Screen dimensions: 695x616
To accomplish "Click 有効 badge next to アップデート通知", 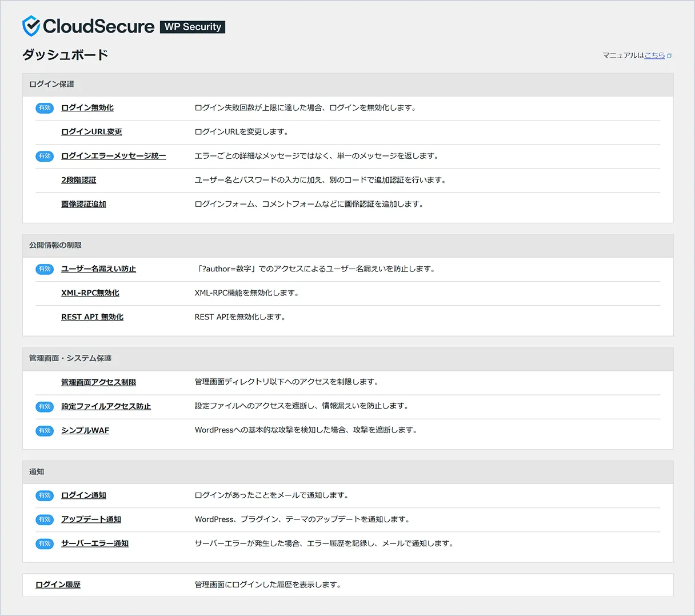I will (45, 519).
